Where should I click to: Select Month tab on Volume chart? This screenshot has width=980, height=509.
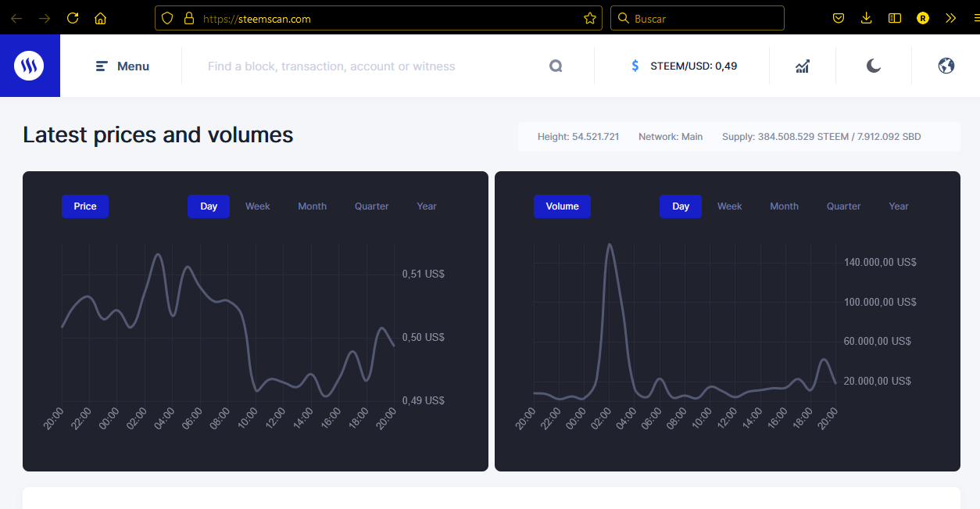pyautogui.click(x=784, y=206)
